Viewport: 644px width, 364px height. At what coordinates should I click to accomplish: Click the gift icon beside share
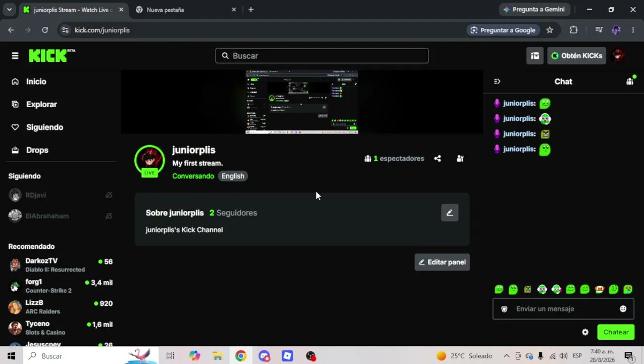pos(460,159)
